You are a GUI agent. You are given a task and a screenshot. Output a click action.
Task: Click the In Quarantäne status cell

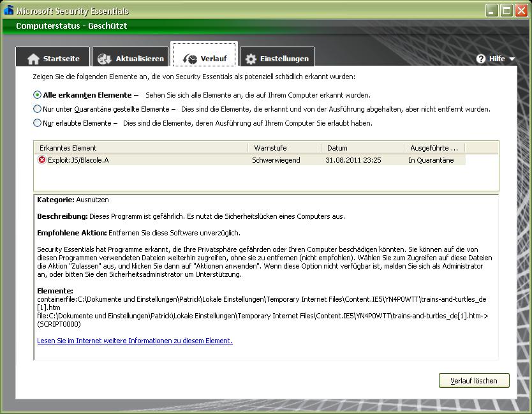point(431,160)
